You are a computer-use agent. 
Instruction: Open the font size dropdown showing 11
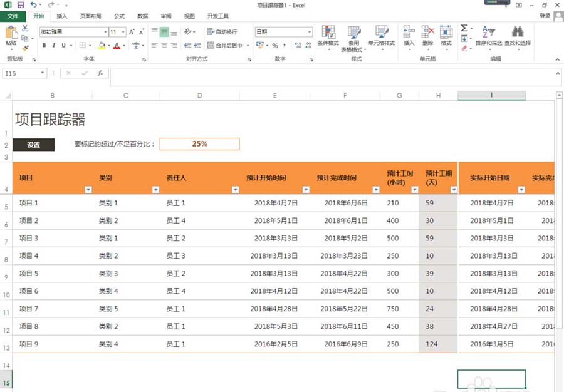pyautogui.click(x=123, y=32)
